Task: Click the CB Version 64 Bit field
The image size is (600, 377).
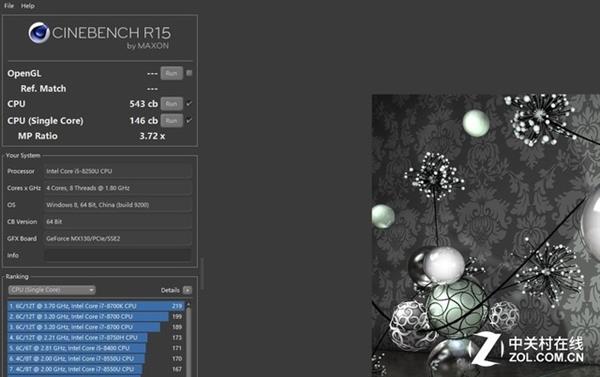Action: (118, 222)
